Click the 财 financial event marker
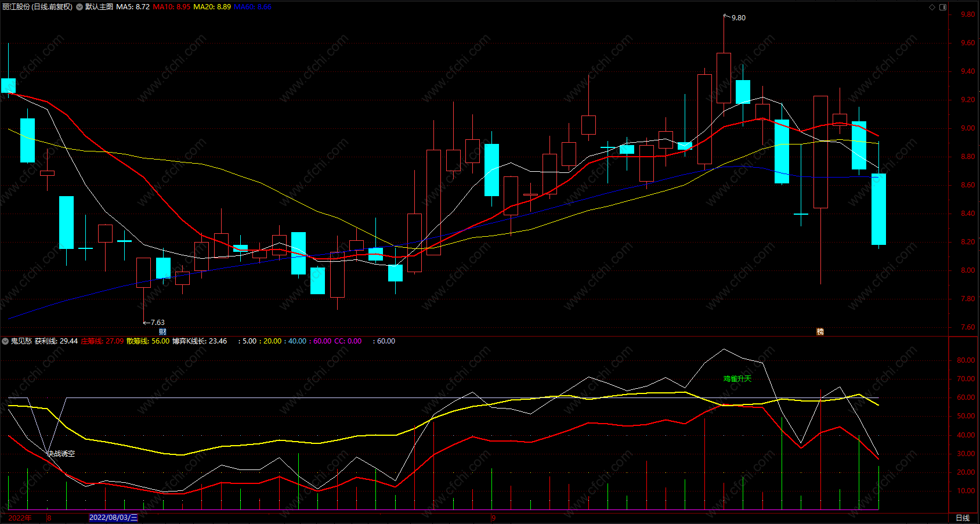This screenshot has height=524, width=980. point(162,332)
